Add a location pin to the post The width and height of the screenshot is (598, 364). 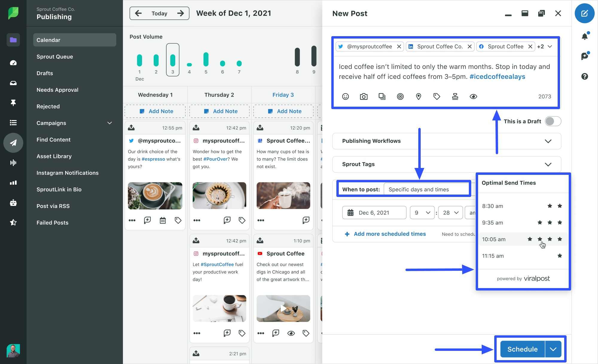coord(418,96)
